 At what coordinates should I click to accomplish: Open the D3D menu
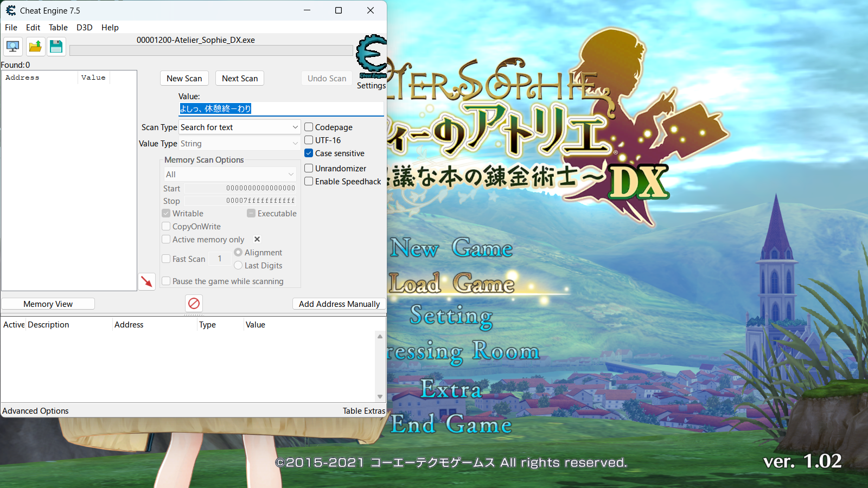tap(84, 27)
